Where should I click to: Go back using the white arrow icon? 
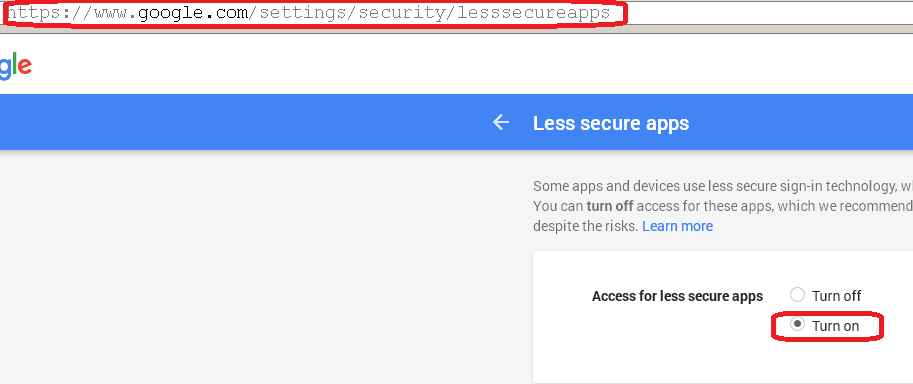pyautogui.click(x=501, y=122)
